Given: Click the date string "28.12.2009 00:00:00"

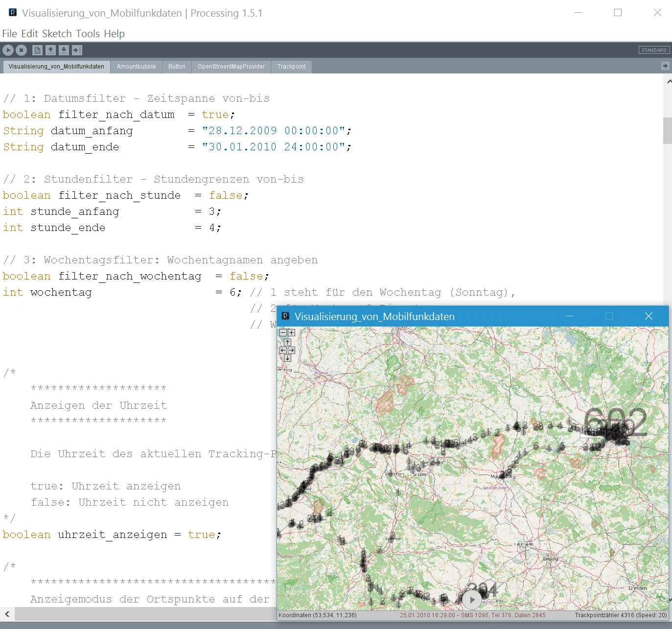Looking at the screenshot, I should [274, 131].
